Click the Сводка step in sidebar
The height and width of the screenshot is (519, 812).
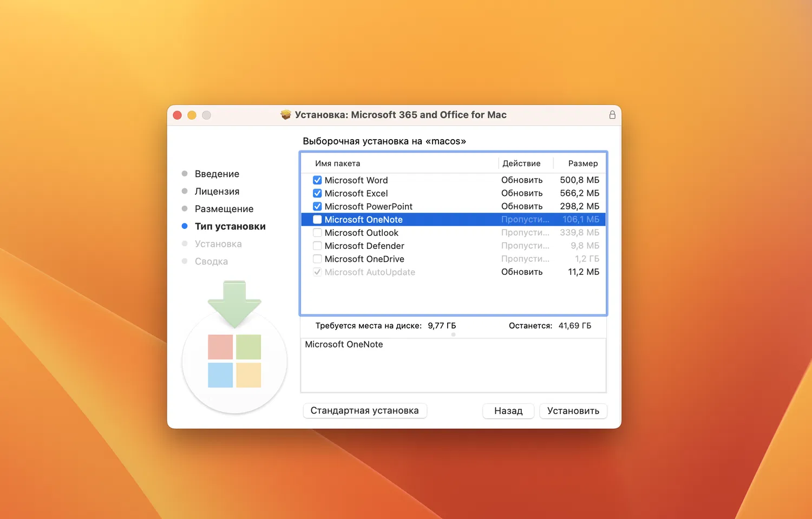point(211,261)
